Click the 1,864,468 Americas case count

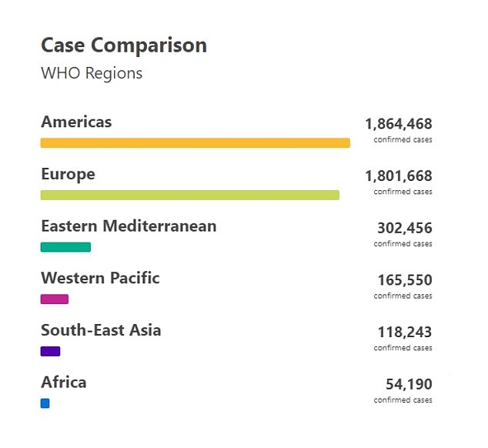point(398,124)
